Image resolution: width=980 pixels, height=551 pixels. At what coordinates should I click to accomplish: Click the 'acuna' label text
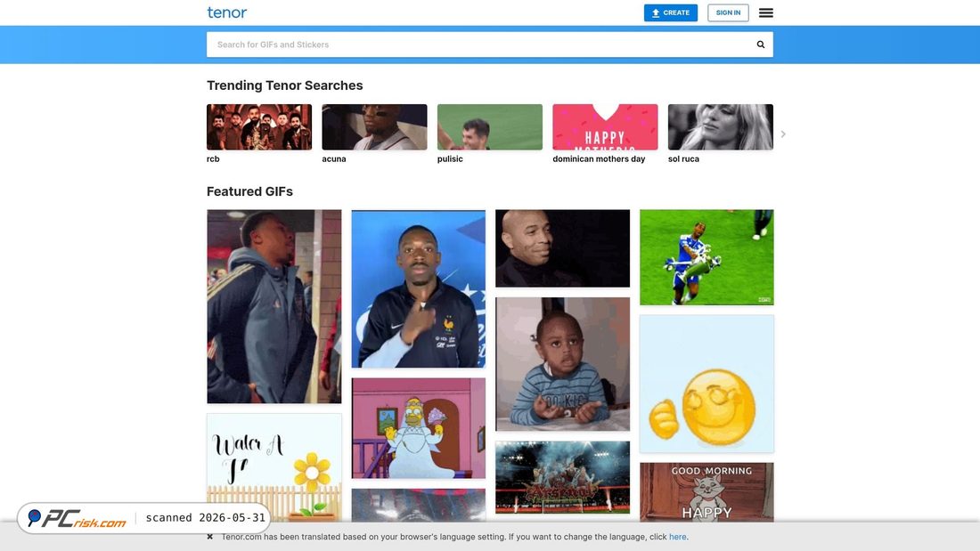(x=334, y=158)
